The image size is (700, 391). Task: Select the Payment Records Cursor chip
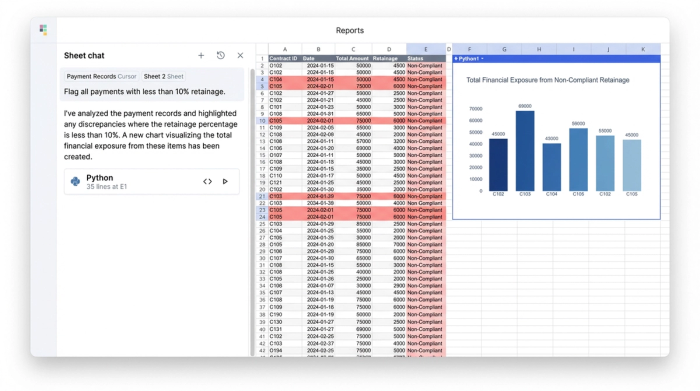pos(101,76)
